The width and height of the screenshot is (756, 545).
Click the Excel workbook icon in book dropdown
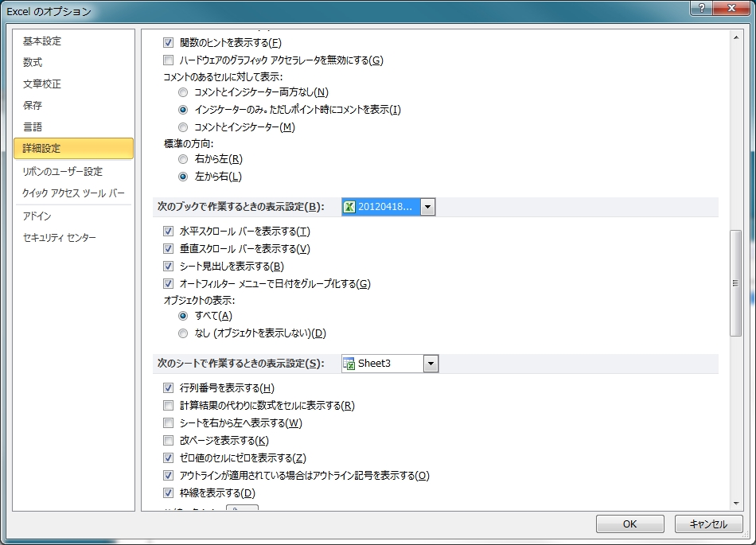point(349,207)
